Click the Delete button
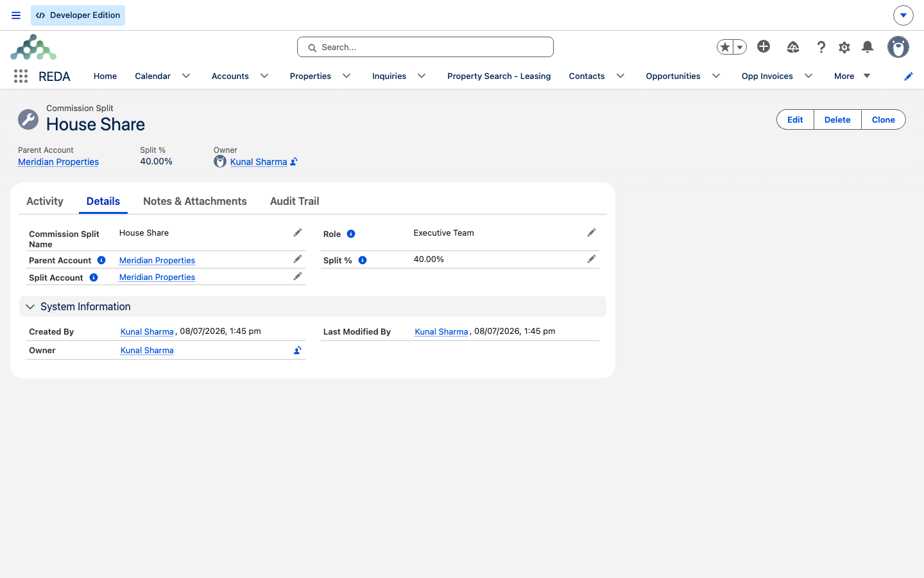This screenshot has height=578, width=924. coord(837,119)
